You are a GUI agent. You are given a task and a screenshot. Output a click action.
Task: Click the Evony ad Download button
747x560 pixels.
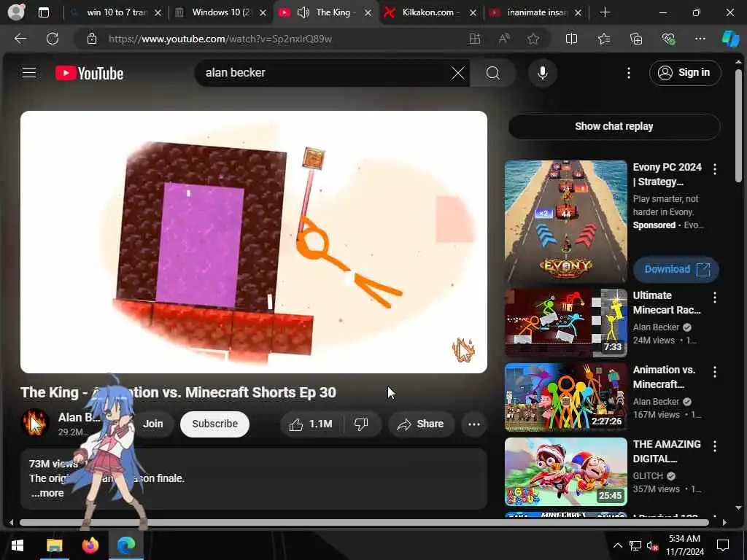click(676, 270)
